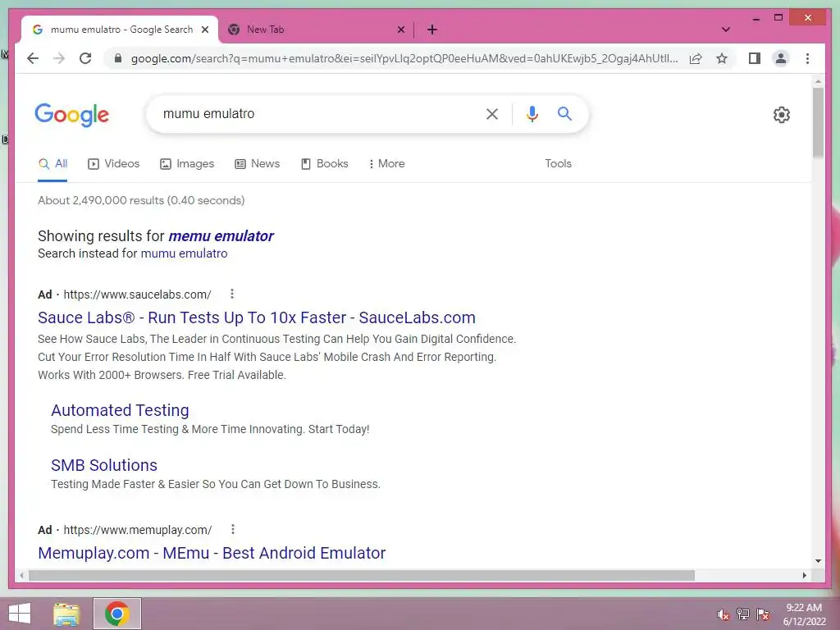Share this page using the share icon
The width and height of the screenshot is (840, 630).
696,58
